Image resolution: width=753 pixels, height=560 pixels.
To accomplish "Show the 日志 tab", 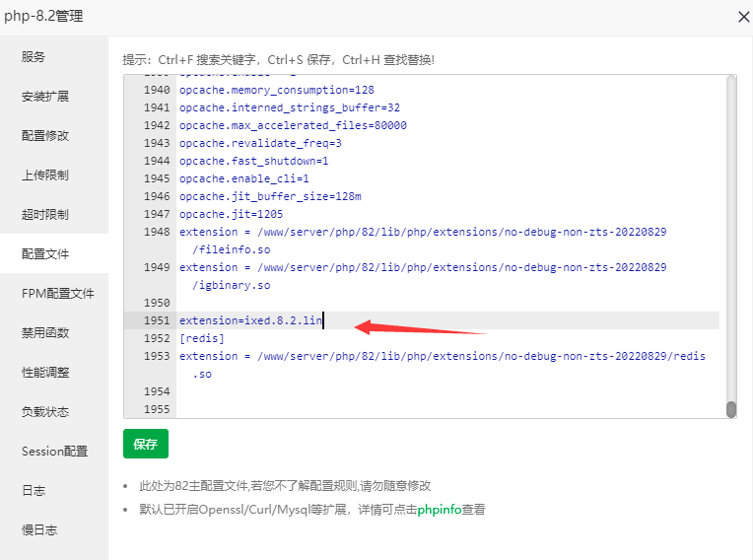I will (34, 491).
